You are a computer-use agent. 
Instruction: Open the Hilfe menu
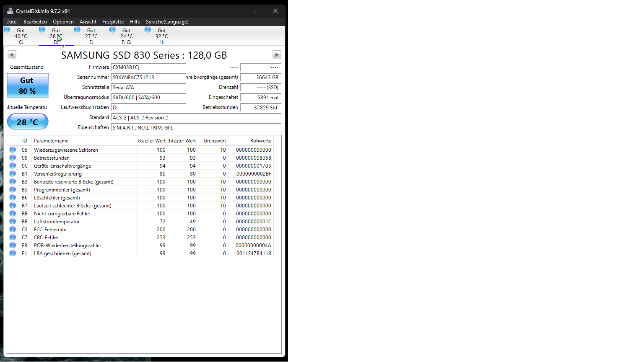pyautogui.click(x=135, y=22)
